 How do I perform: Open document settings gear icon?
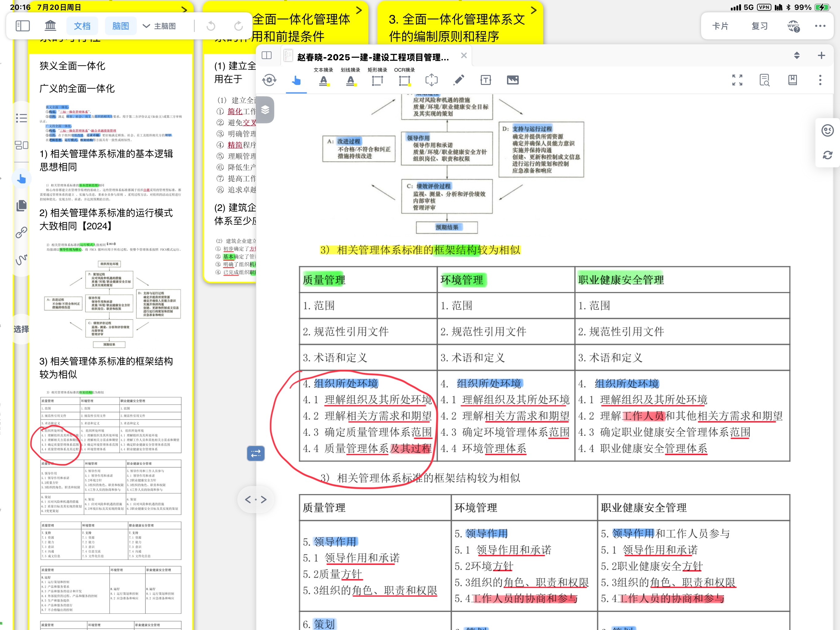click(269, 80)
